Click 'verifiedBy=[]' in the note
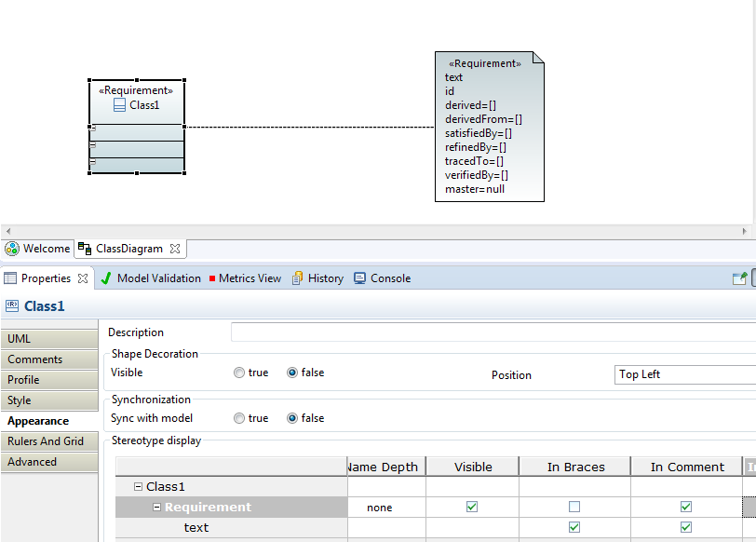The height and width of the screenshot is (542, 756). point(477,175)
